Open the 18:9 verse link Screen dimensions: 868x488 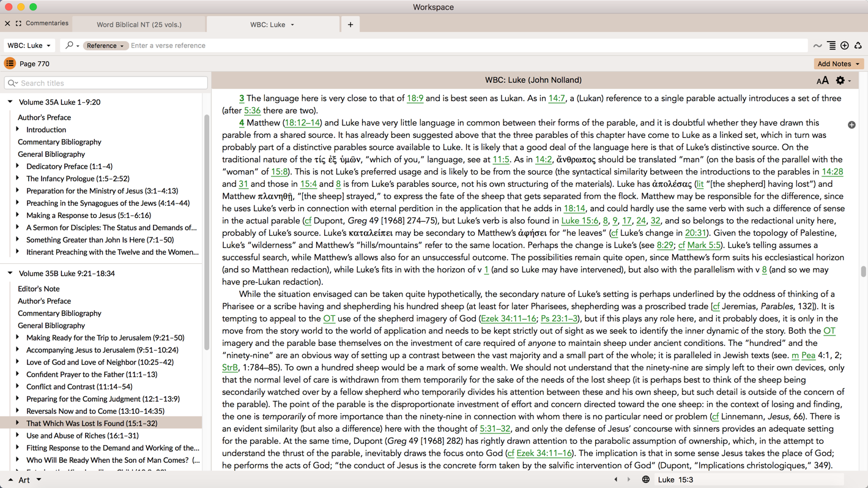coord(415,99)
